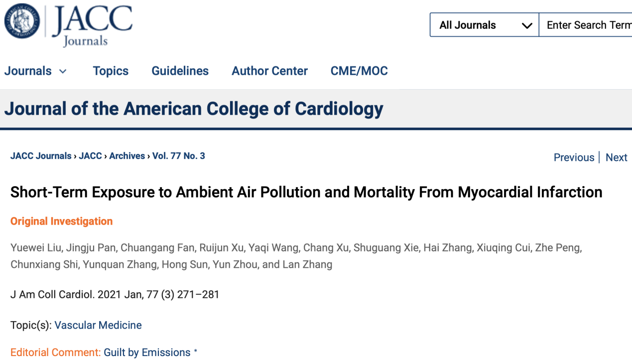Open the Archives breadcrumb link
Image resolution: width=632 pixels, height=364 pixels.
(x=127, y=156)
